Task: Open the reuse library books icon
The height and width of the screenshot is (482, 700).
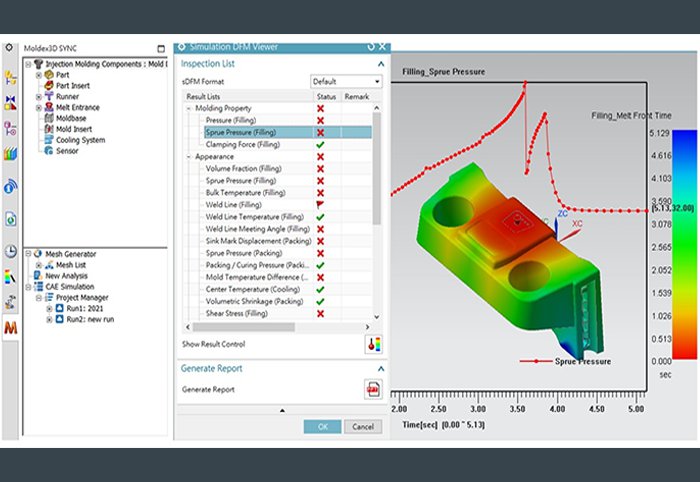Action: (x=10, y=154)
